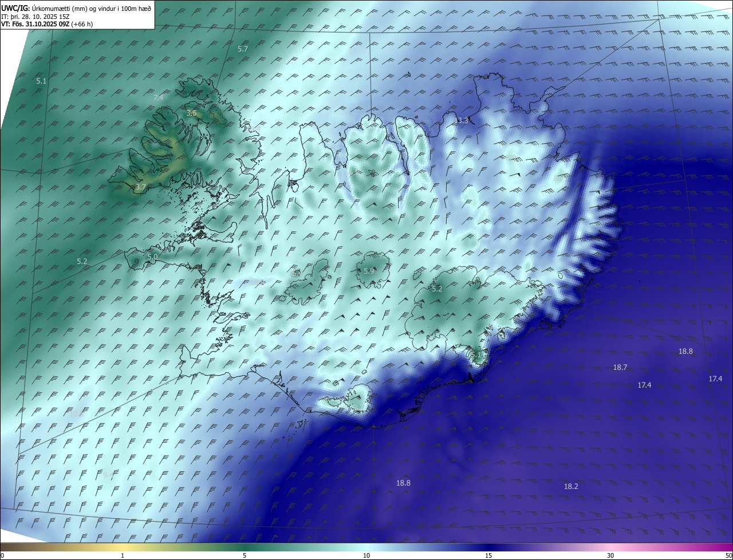Click the "15" tick on color scale

pyautogui.click(x=488, y=555)
